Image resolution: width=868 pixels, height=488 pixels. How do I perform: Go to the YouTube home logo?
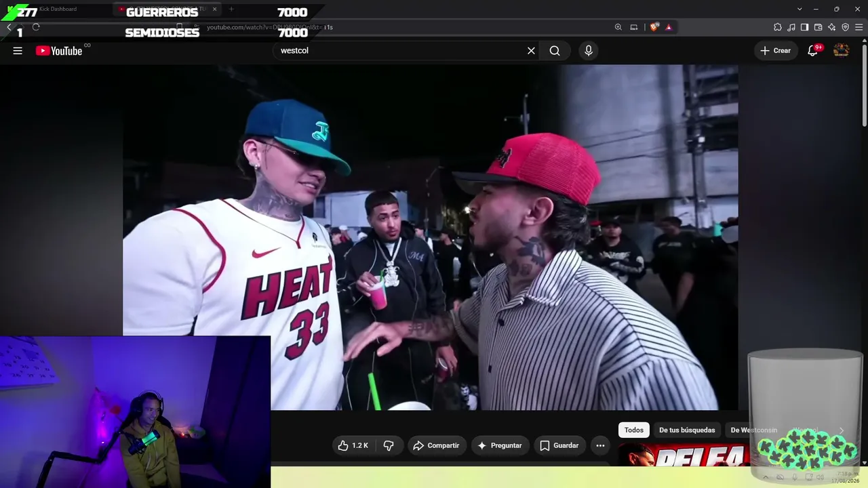coord(59,51)
